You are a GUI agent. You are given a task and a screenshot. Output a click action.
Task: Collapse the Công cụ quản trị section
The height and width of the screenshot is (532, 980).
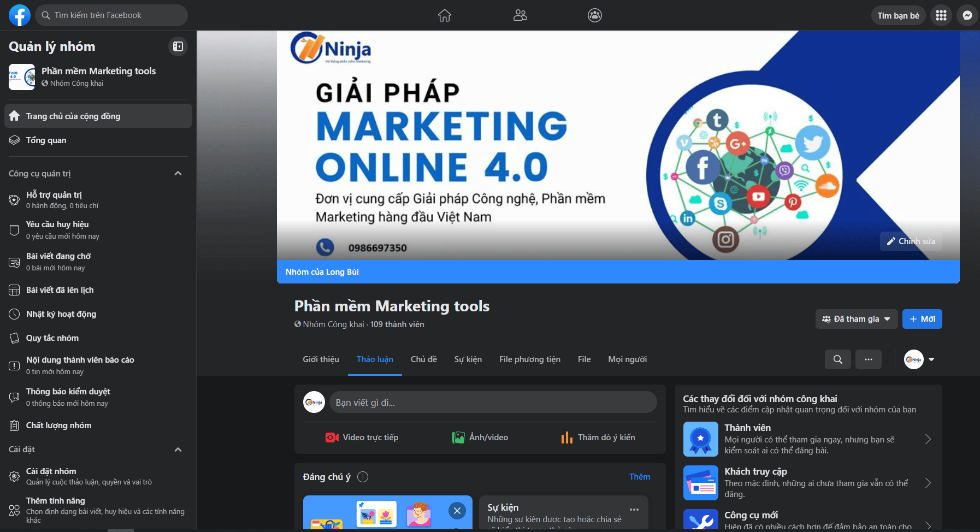(x=178, y=174)
